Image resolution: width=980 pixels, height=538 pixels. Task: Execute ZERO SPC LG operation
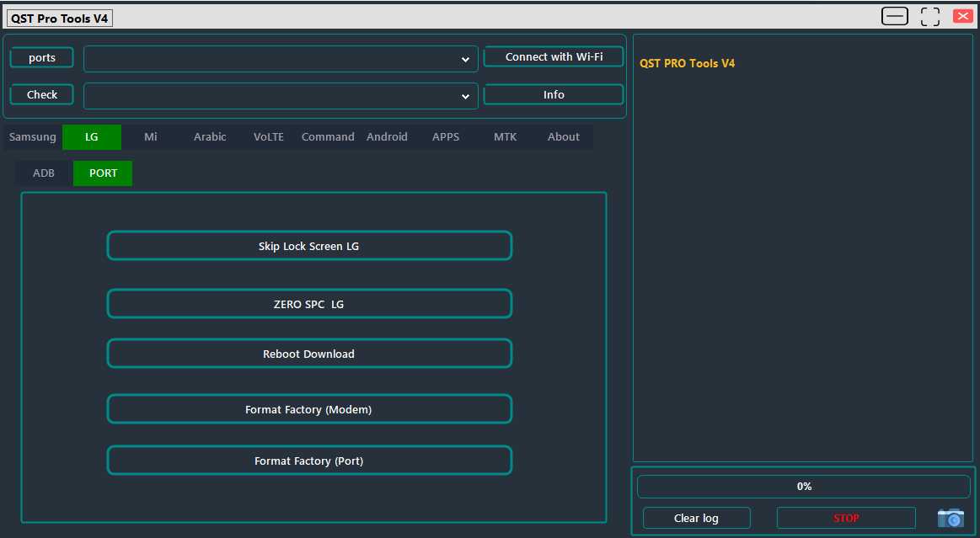click(x=309, y=304)
